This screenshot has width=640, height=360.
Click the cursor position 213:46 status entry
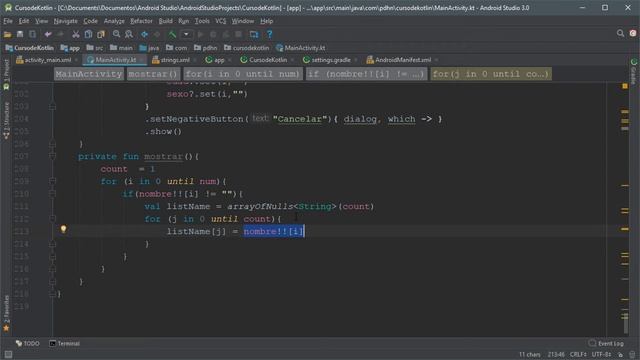coord(556,354)
